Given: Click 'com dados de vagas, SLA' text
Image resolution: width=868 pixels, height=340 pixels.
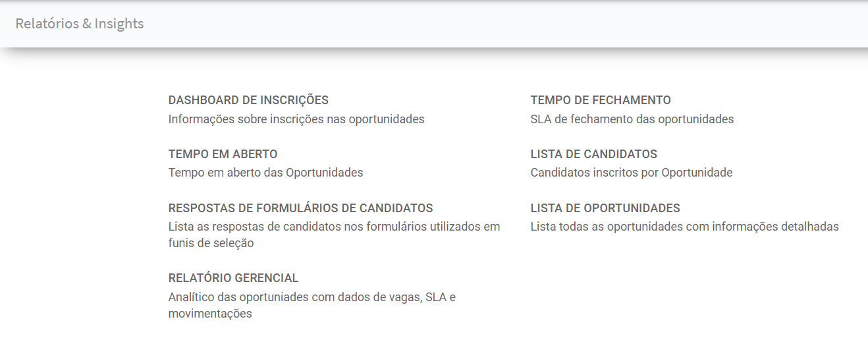Looking at the screenshot, I should (x=379, y=297).
